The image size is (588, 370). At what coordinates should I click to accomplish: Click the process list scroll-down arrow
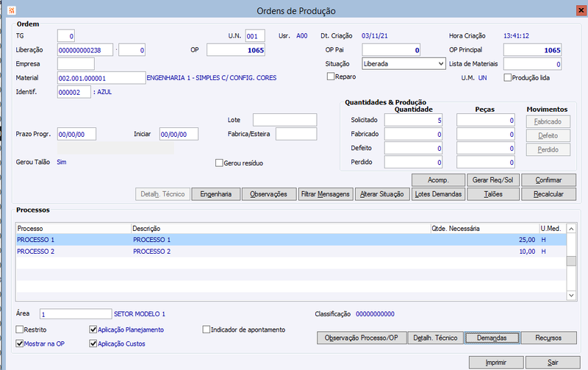point(571,295)
